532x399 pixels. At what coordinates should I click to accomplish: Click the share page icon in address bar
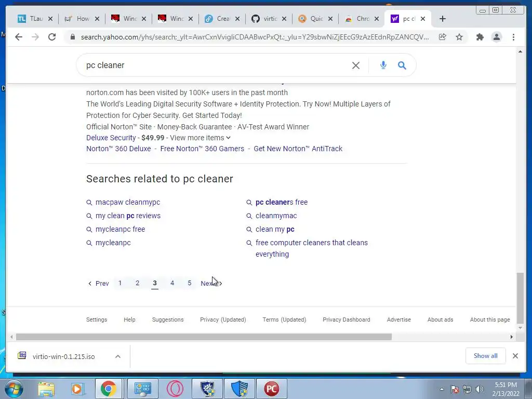(x=443, y=37)
